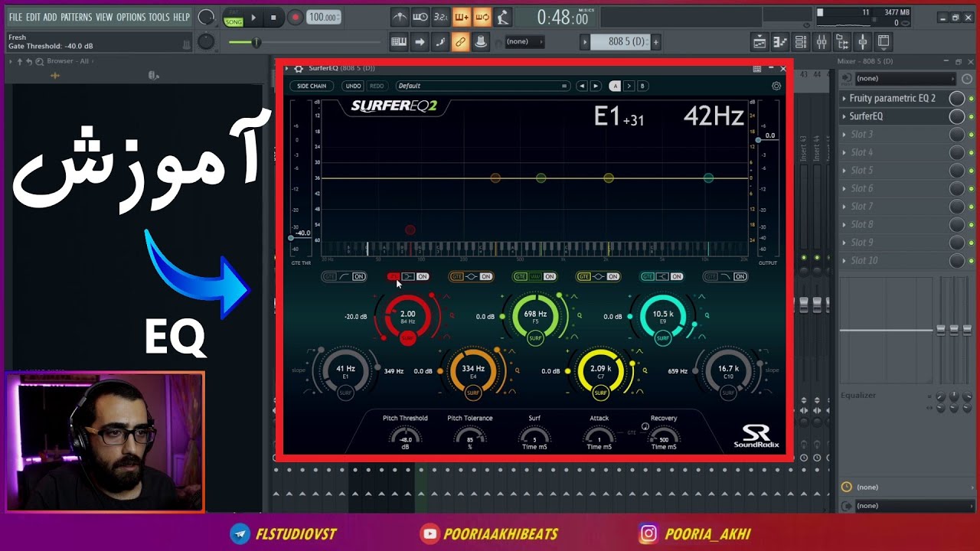Viewport: 980px width, 551px height.
Task: Toggle ON for the green band
Action: 549,276
